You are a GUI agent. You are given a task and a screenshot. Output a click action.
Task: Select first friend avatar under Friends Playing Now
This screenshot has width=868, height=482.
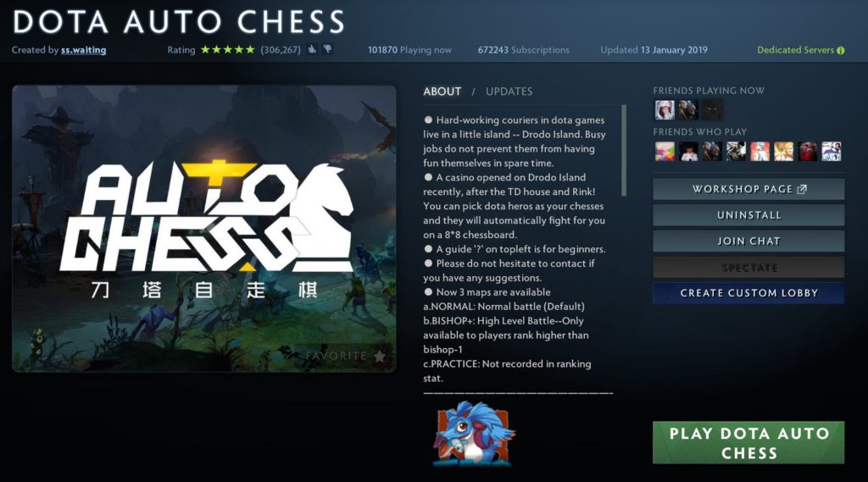coord(665,110)
